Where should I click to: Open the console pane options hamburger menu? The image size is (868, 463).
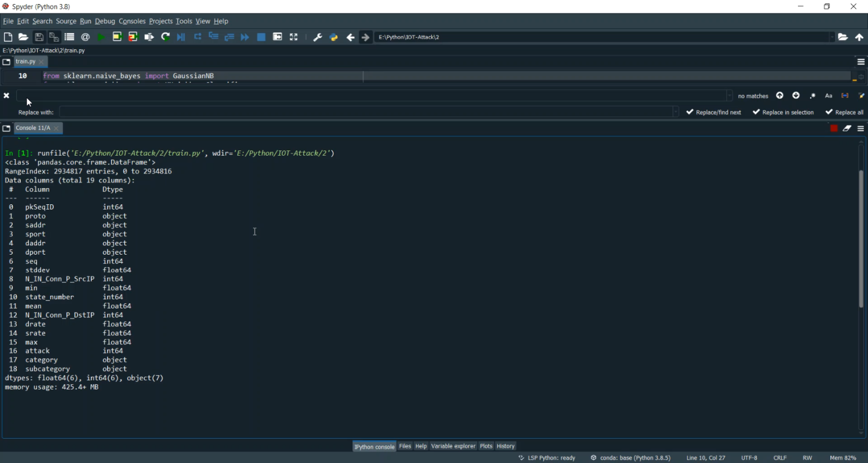860,128
